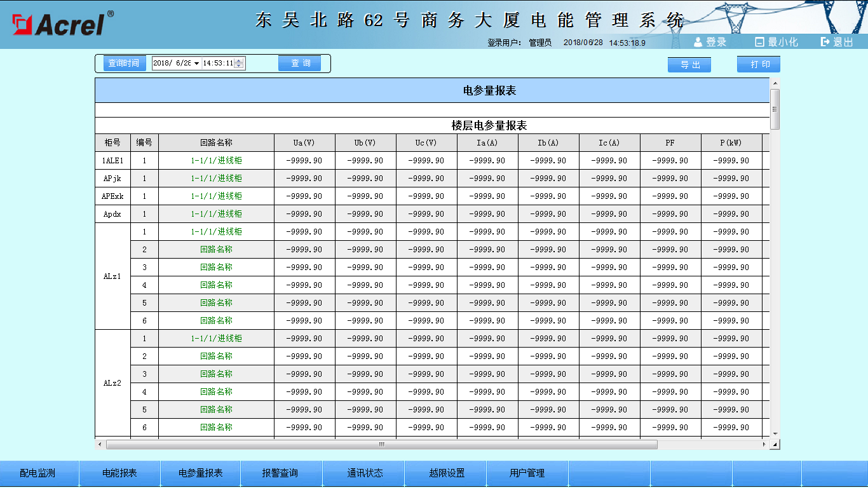Open the 用户管理 tab
Image resolution: width=868 pixels, height=488 pixels.
tap(527, 473)
